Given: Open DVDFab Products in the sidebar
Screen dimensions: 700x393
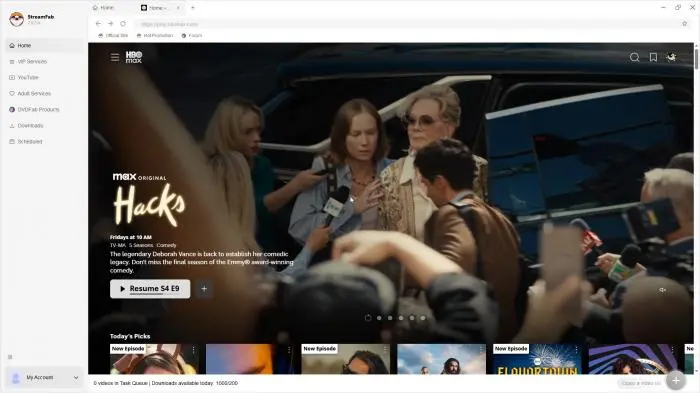Looking at the screenshot, I should [x=44, y=109].
